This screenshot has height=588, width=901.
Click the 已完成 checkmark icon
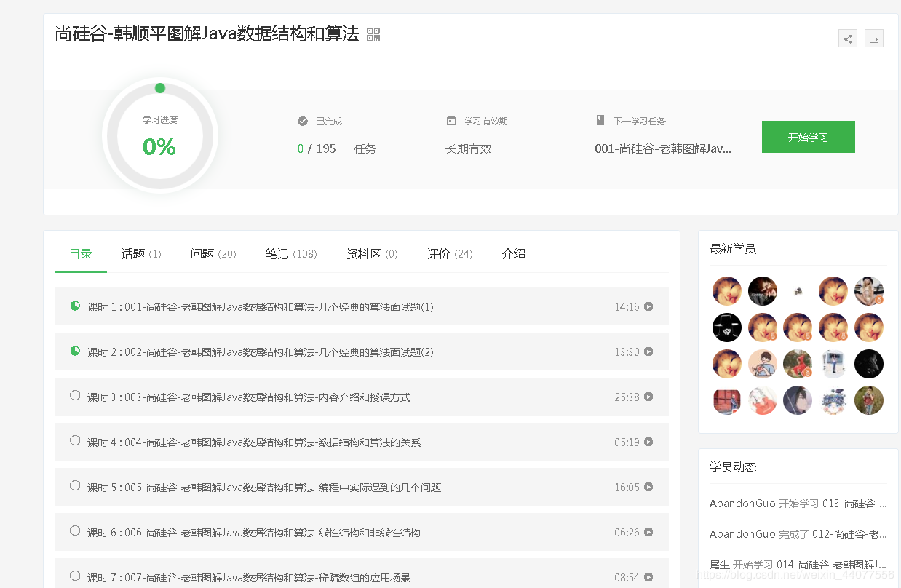coord(303,121)
